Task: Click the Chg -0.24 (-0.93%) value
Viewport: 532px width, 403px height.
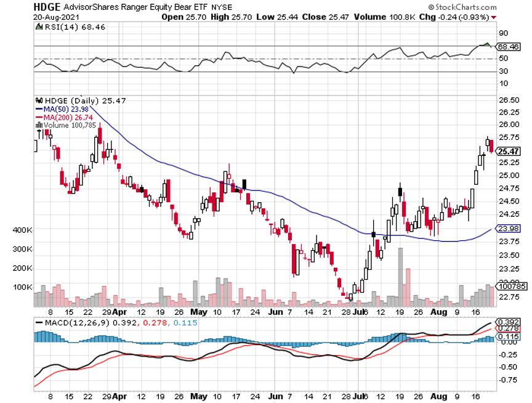Action: [x=454, y=17]
